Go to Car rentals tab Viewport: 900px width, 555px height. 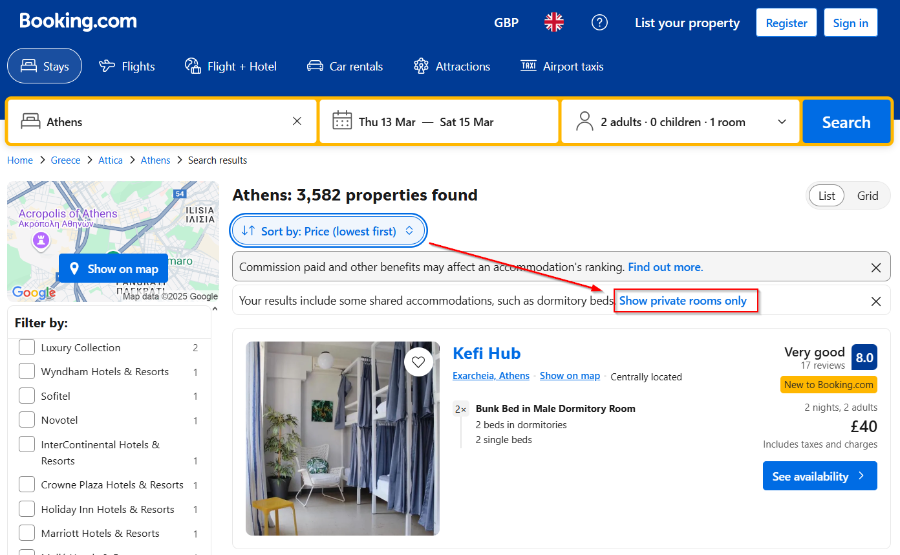point(344,67)
